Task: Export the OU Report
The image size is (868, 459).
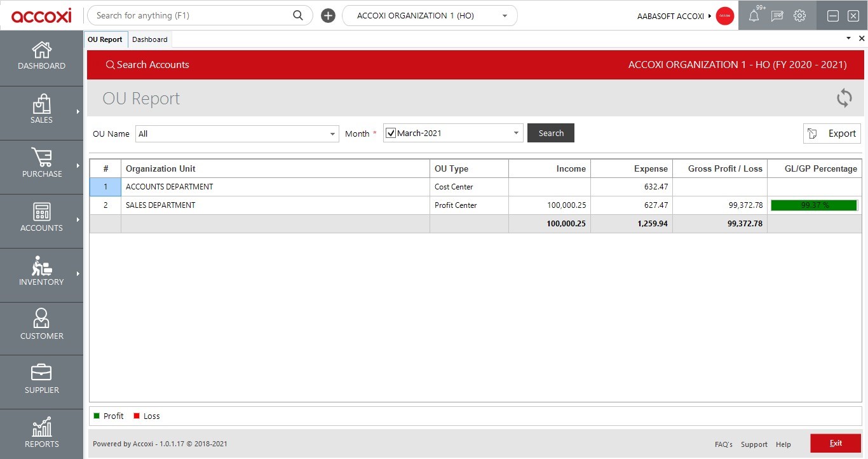Action: coord(832,133)
